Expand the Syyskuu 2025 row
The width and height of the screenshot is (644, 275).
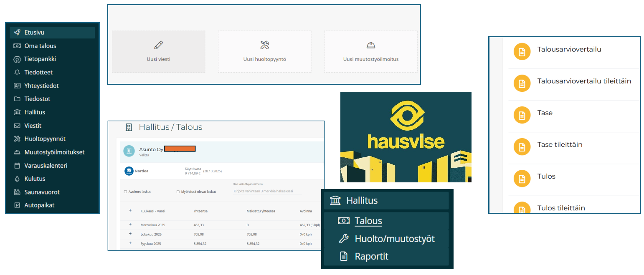(x=130, y=243)
